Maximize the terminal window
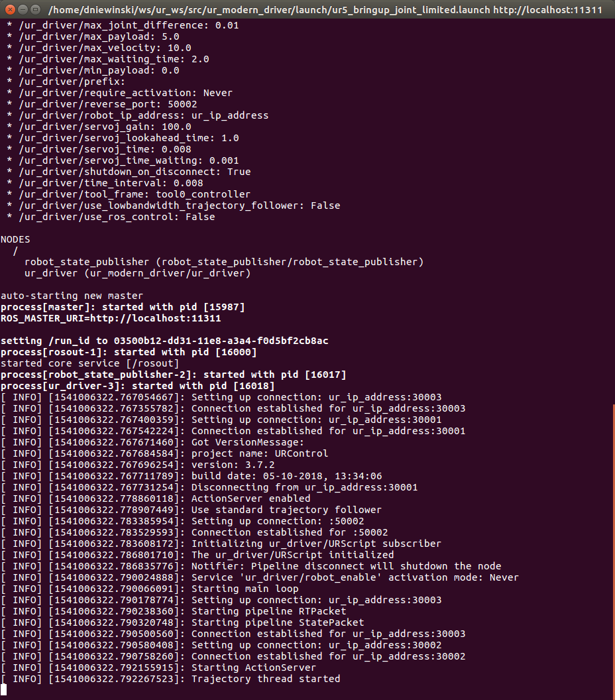Viewport: 615px width, 700px height. 36,9
